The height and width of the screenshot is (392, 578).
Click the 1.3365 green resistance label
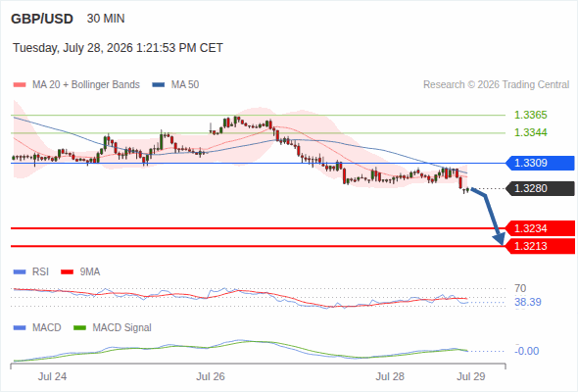[530, 115]
